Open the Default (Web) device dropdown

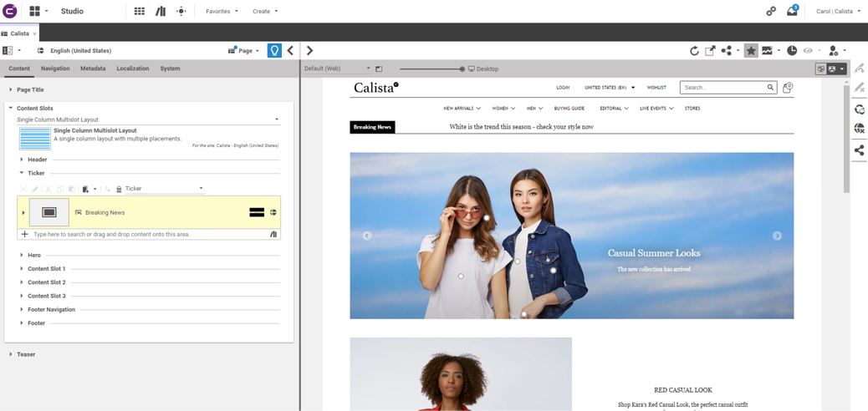337,69
